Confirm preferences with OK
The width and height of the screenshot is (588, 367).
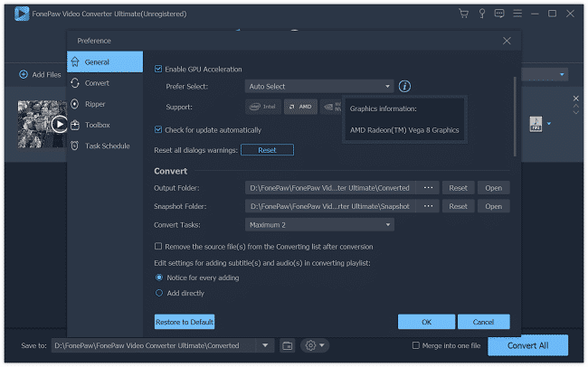coord(426,322)
